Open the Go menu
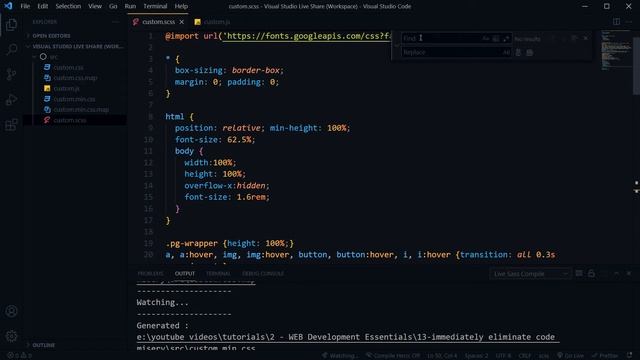Viewport: 640px width, 360px height. pyautogui.click(x=113, y=6)
